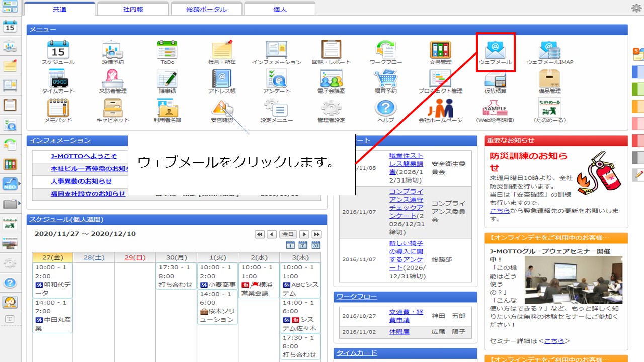Open the アドレス帳 address book icon
Screen dimensions: 644x362
[221, 79]
